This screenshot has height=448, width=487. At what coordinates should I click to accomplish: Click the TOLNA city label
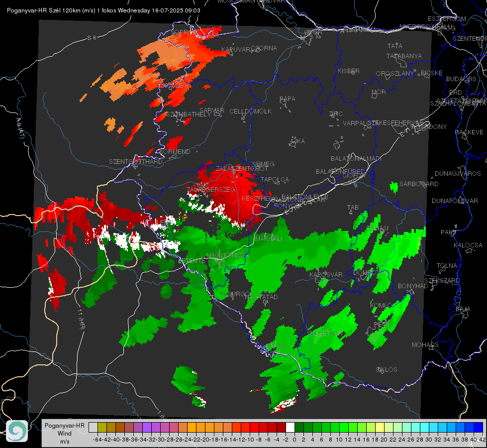[x=447, y=266]
